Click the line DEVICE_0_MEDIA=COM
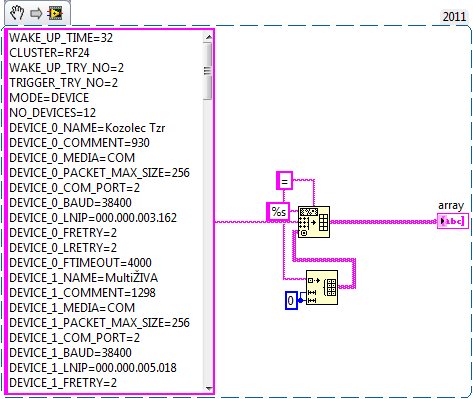This screenshot has height=399, width=473. [x=72, y=158]
